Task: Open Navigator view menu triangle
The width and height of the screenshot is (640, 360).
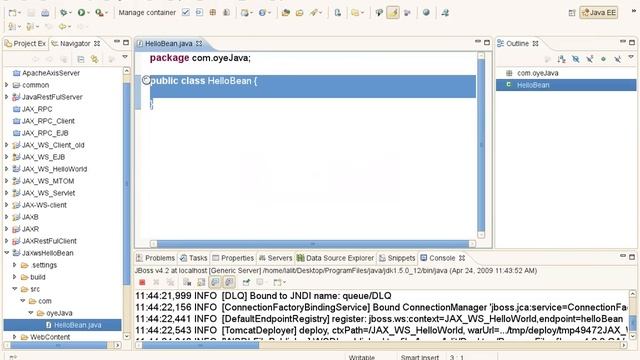Action: pos(125,57)
